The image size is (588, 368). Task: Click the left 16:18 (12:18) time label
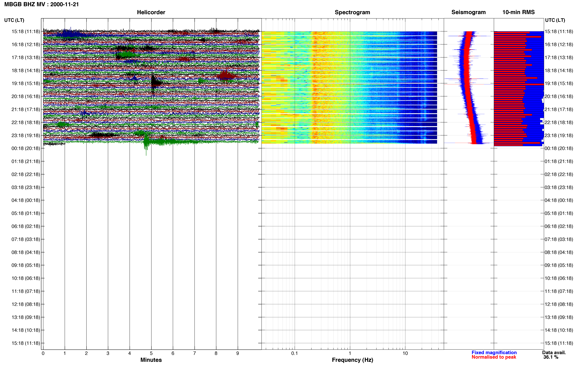point(26,45)
